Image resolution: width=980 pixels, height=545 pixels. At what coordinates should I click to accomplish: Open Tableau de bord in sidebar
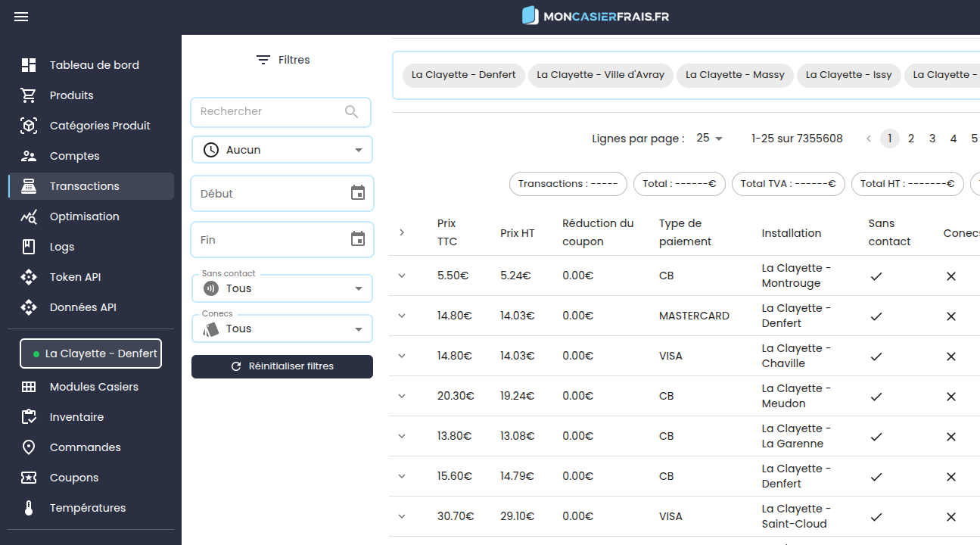pos(94,65)
